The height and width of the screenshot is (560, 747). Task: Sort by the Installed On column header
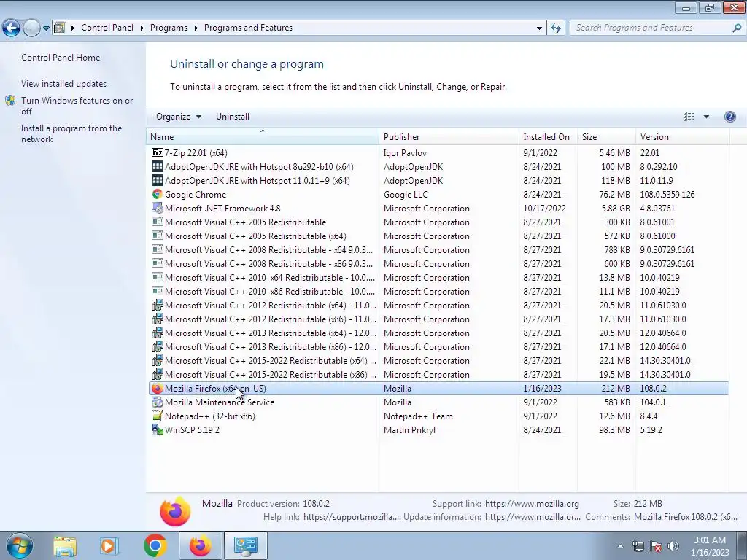[548, 136]
